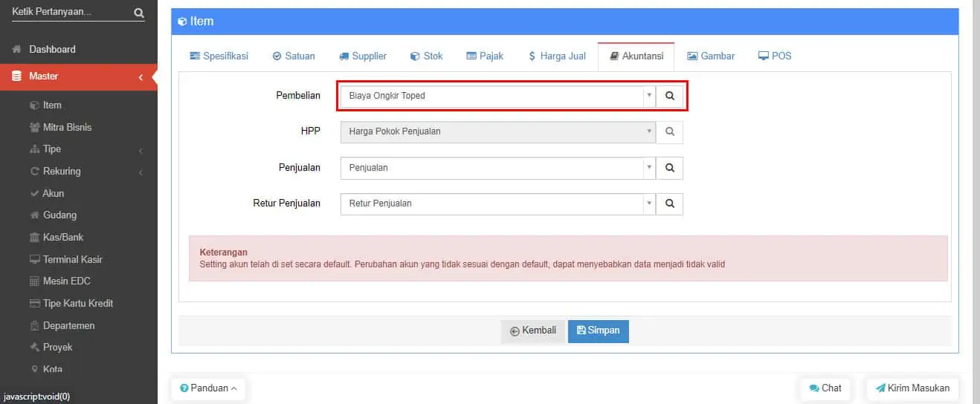Click the Terminal Kasir monitor icon

pos(34,259)
